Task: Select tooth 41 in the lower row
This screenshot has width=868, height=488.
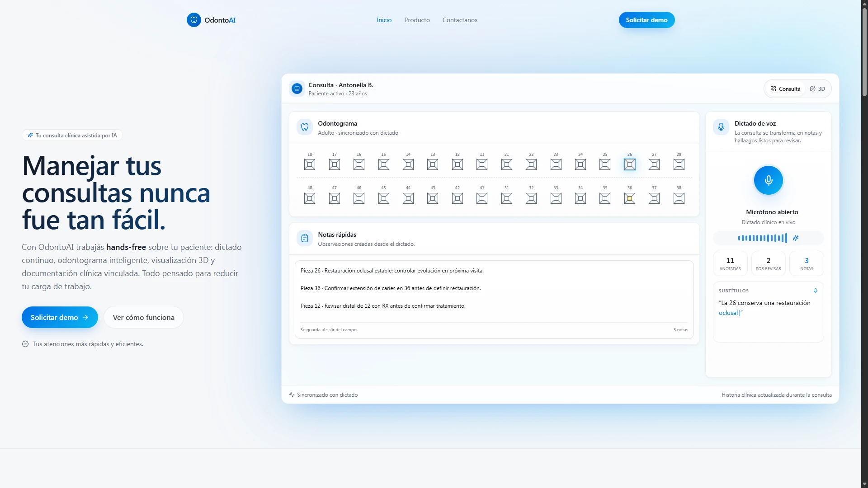Action: (482, 198)
